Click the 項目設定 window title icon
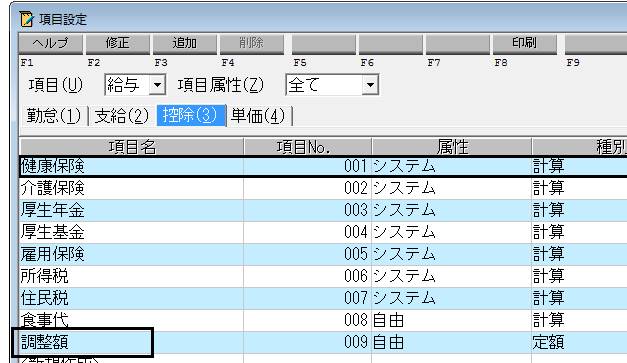The image size is (627, 363). pos(27,19)
